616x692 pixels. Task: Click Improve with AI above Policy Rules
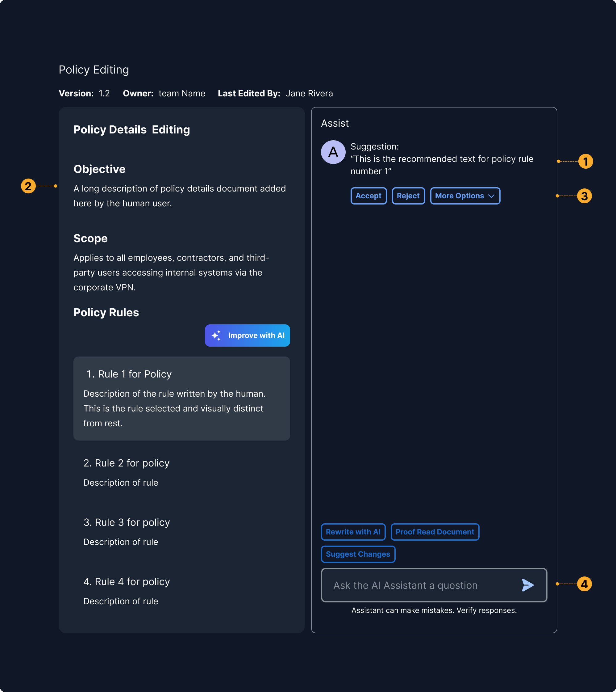(x=248, y=335)
